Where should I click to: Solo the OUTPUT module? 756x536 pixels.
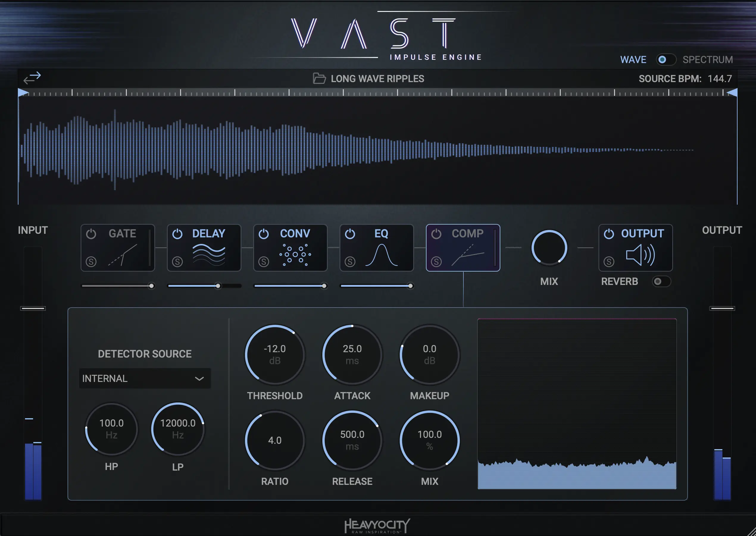pos(609,262)
